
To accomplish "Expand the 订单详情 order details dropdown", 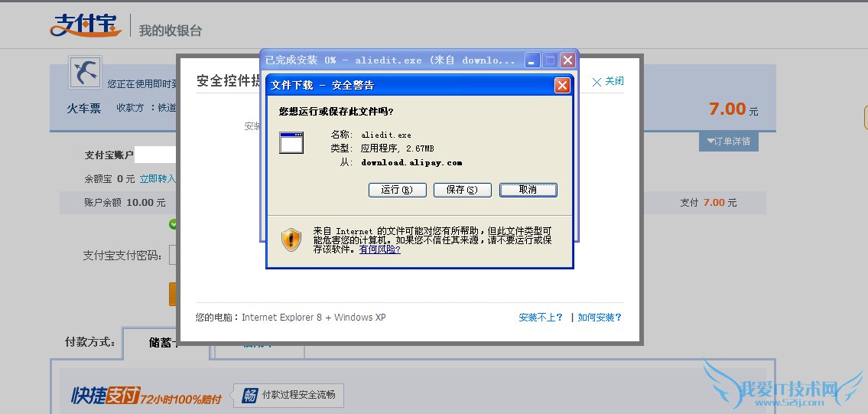I will pos(729,142).
